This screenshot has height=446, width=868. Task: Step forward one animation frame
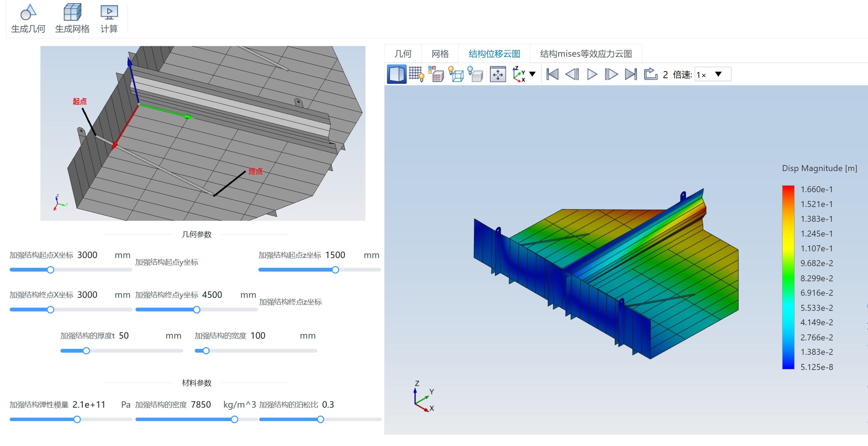(611, 74)
